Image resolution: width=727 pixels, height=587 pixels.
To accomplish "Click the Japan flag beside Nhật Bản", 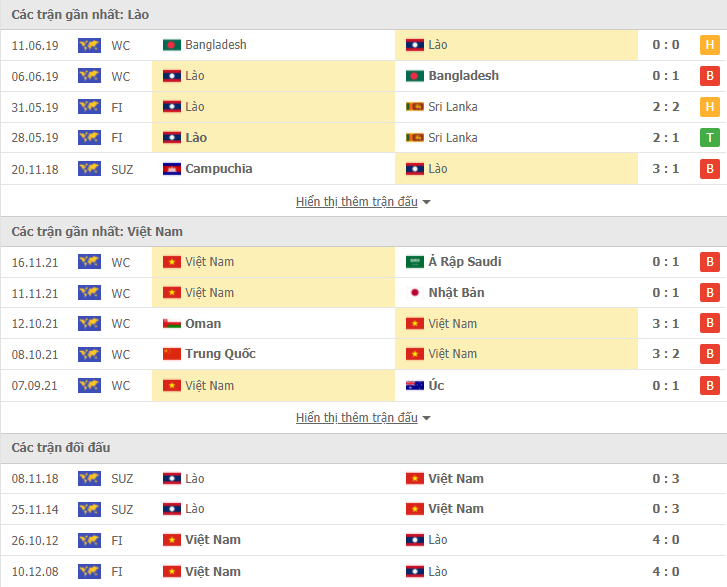I will [415, 293].
